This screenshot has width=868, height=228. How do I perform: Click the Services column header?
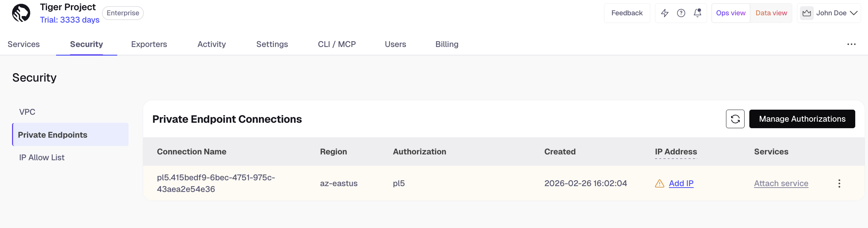pyautogui.click(x=771, y=152)
